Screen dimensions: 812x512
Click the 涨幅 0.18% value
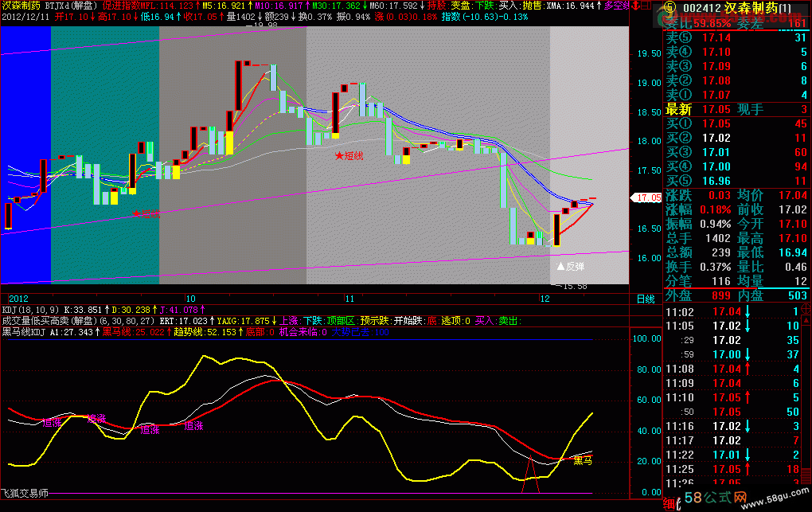tap(716, 210)
